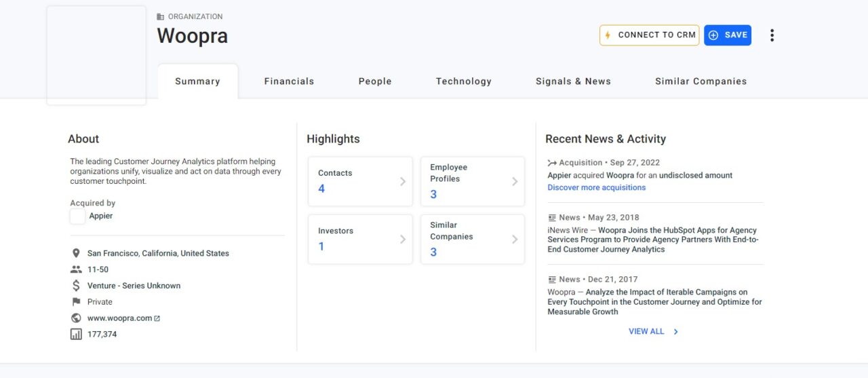Click the Acquisition • Sep 27, 2022 label
The height and width of the screenshot is (378, 868).
[x=609, y=163]
